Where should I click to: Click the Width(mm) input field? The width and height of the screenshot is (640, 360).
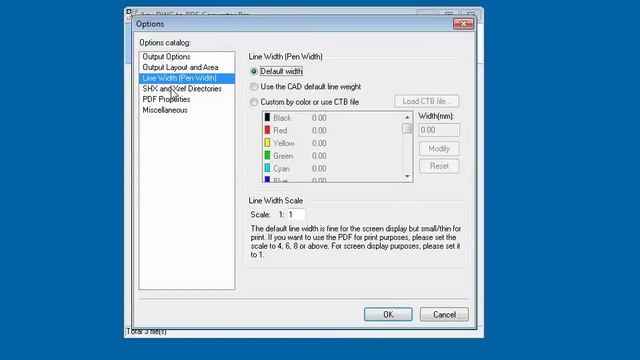point(439,130)
